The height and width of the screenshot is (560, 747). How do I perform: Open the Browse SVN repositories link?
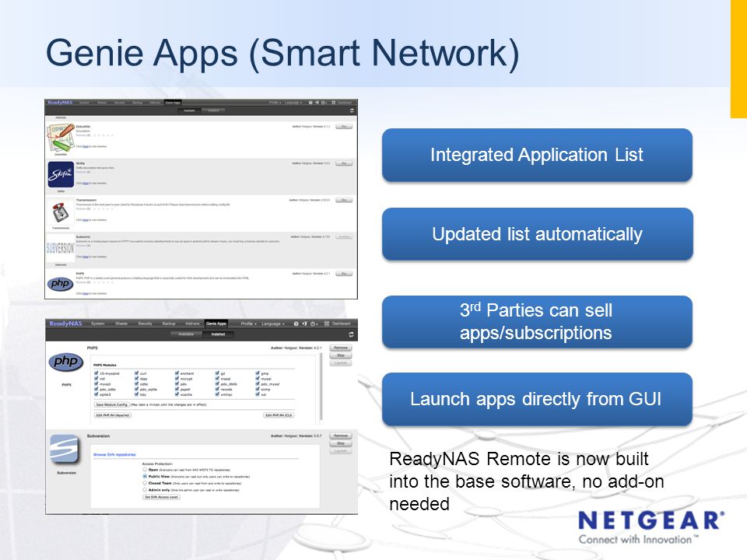[114, 455]
